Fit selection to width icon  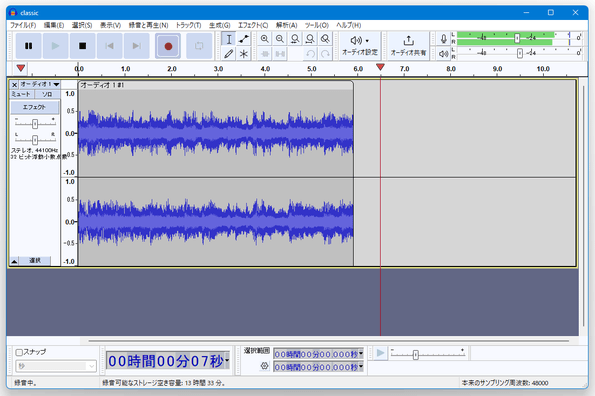pos(295,39)
